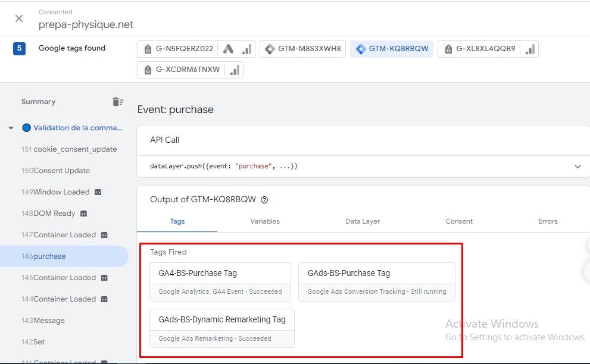Select event 150 Consent Update
This screenshot has height=364, width=590.
(x=56, y=171)
